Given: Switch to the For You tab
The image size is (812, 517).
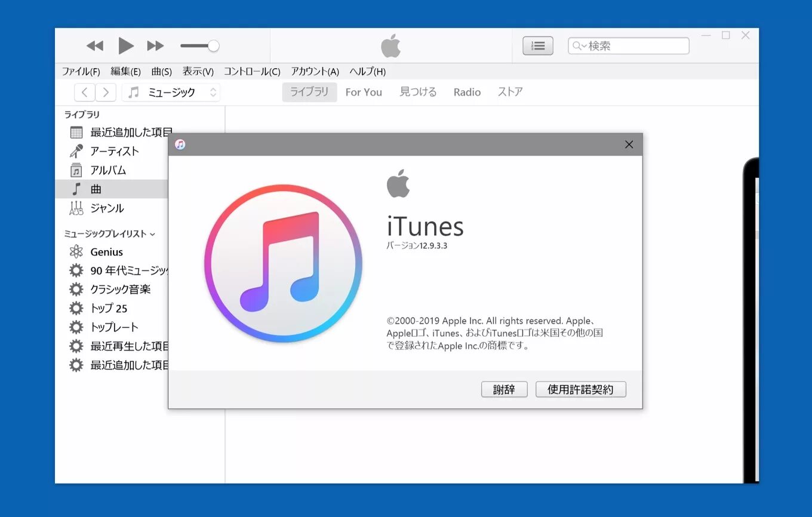Looking at the screenshot, I should [364, 92].
